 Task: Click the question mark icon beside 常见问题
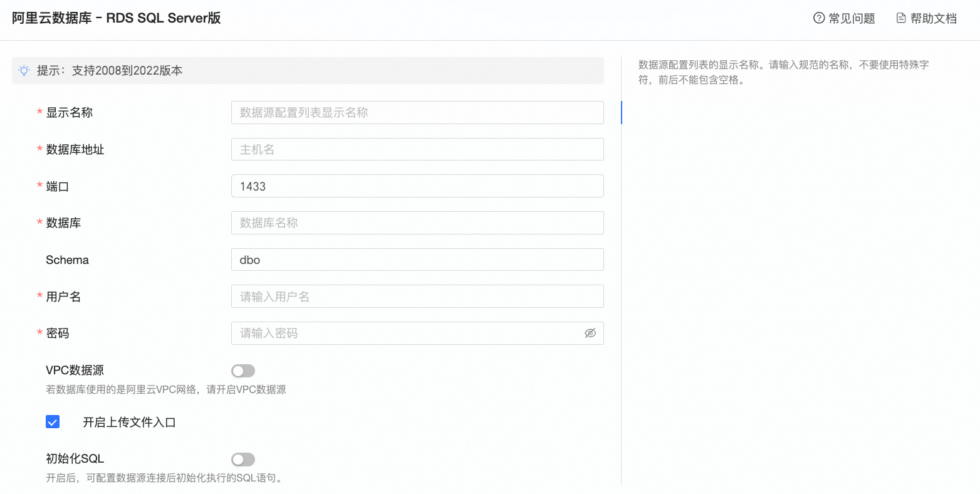(x=819, y=18)
